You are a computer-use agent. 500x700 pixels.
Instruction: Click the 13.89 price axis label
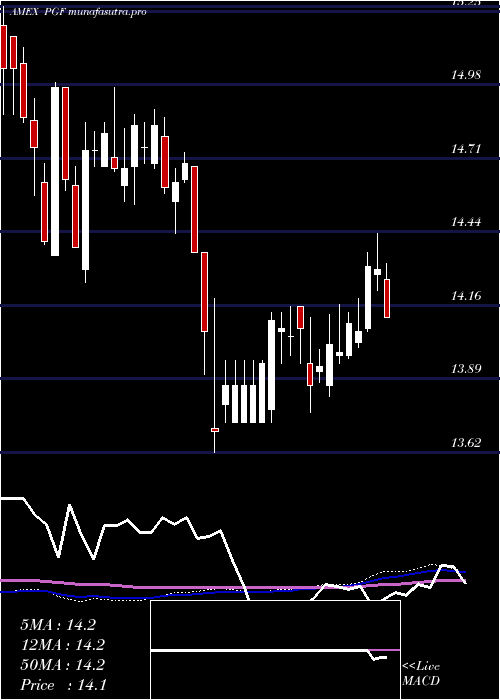click(x=466, y=369)
